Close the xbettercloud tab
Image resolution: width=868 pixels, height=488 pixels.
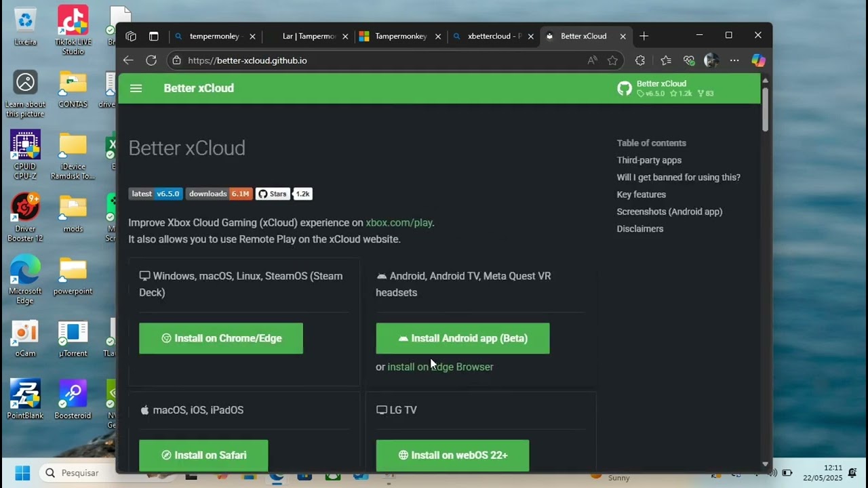pos(530,37)
